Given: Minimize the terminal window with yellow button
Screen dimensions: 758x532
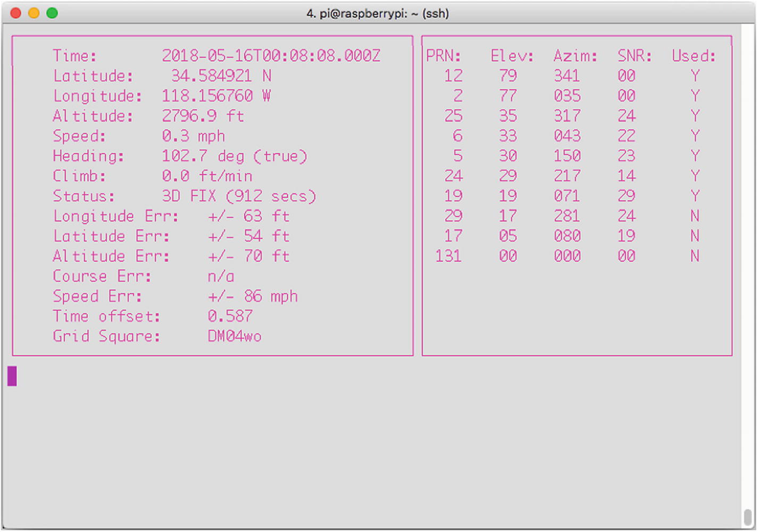Looking at the screenshot, I should click(34, 13).
